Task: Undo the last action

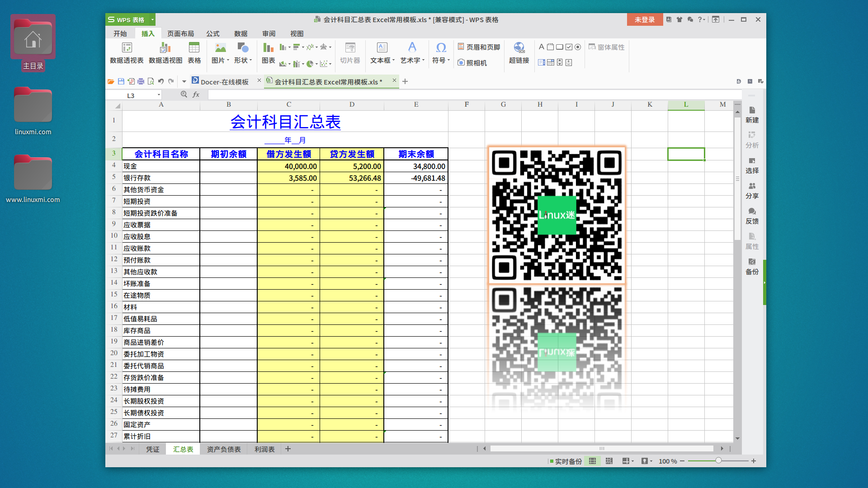Action: tap(160, 82)
